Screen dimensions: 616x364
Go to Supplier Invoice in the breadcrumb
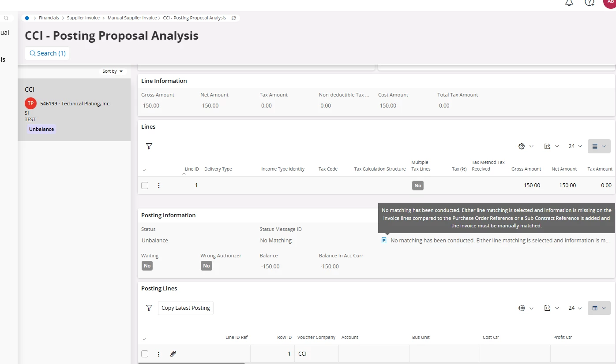(83, 18)
